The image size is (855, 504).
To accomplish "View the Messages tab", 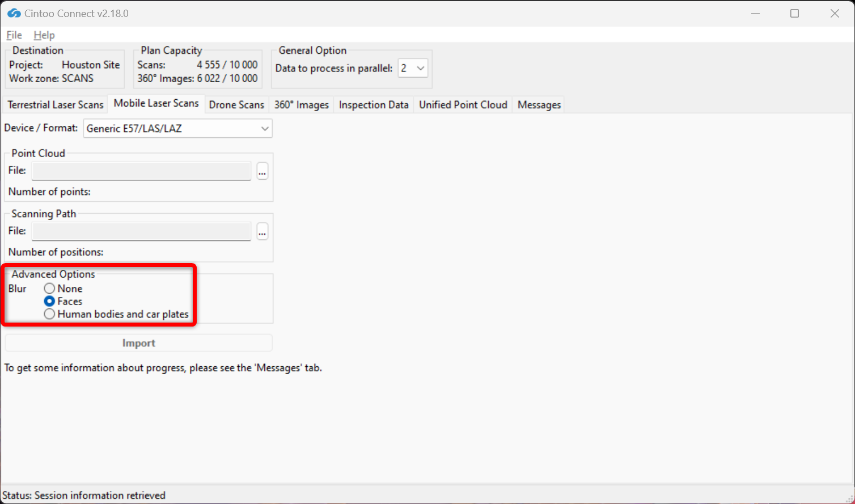I will pos(539,105).
